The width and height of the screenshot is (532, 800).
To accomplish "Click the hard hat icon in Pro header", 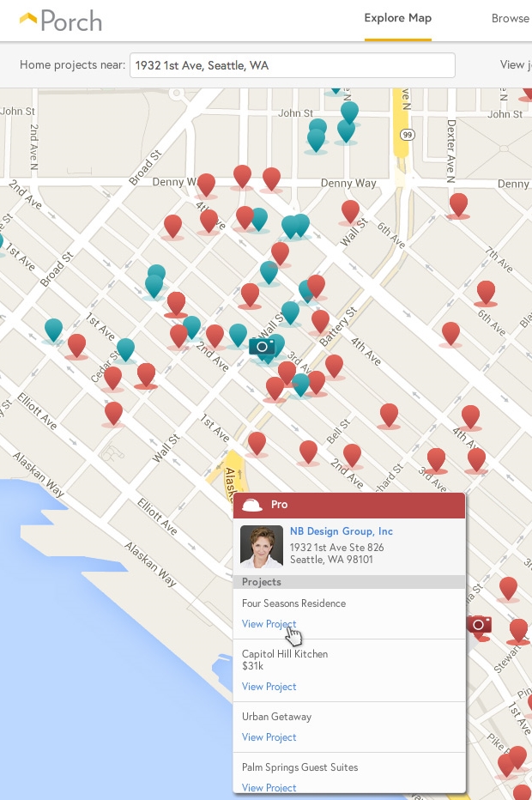I will click(252, 506).
